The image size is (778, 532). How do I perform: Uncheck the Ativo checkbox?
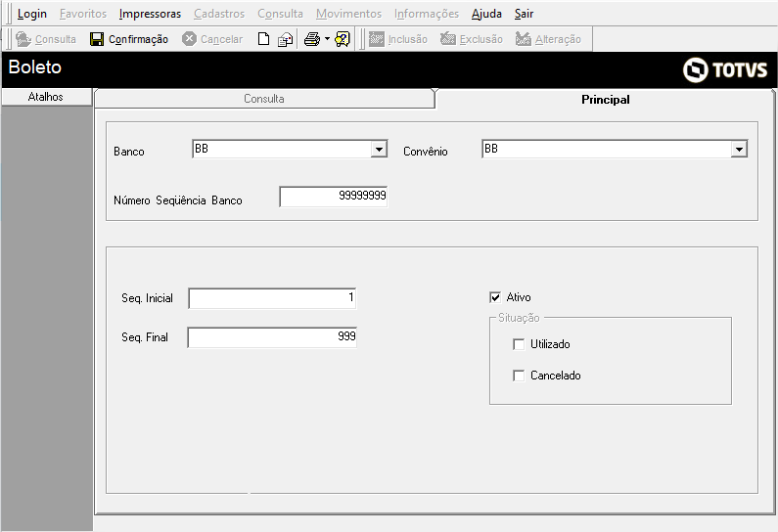[x=495, y=297]
